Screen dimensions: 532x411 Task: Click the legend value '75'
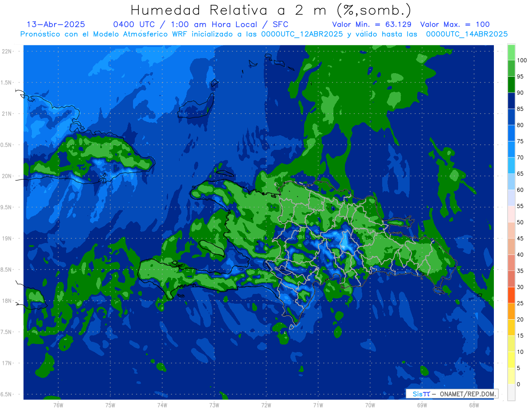click(520, 141)
